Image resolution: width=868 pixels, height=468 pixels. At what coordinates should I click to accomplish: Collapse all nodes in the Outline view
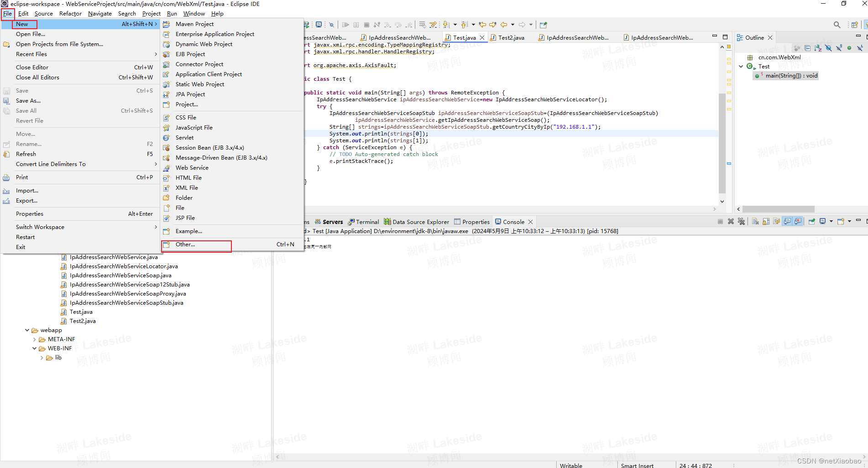click(x=807, y=48)
